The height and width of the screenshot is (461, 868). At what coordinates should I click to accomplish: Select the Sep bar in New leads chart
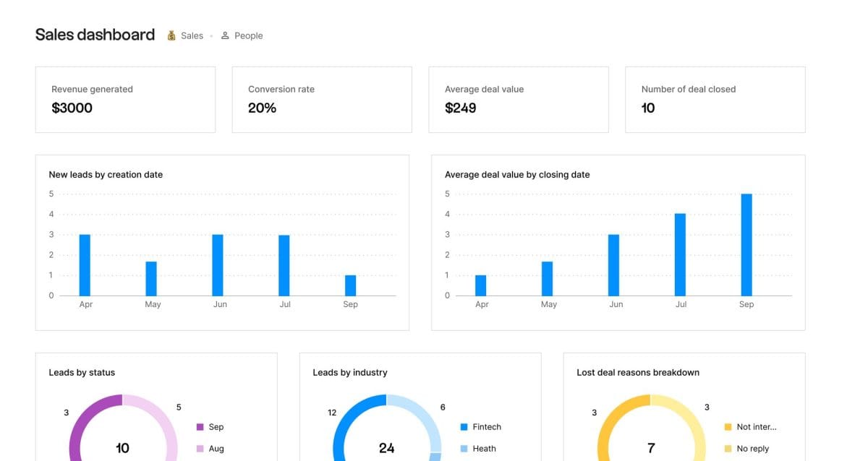(x=351, y=285)
